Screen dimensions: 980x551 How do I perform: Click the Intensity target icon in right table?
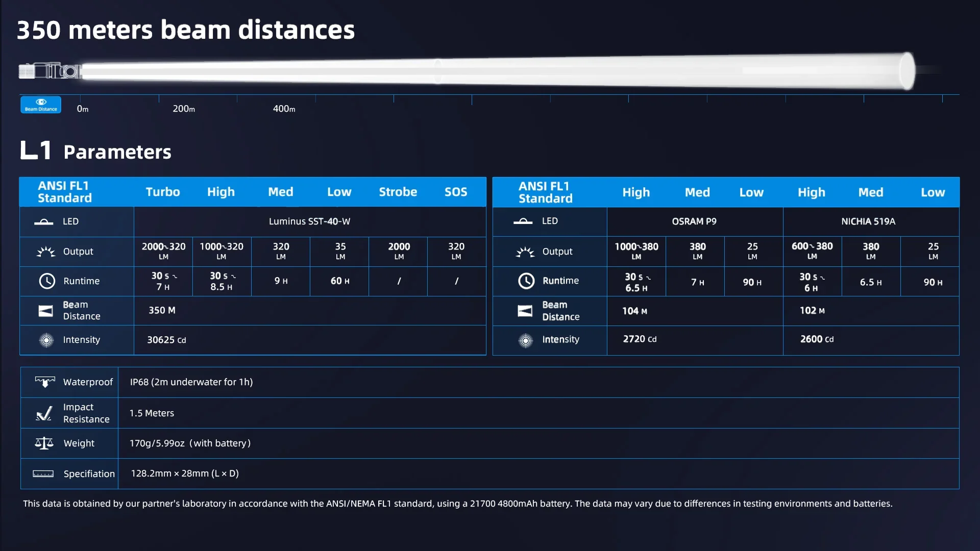tap(525, 340)
